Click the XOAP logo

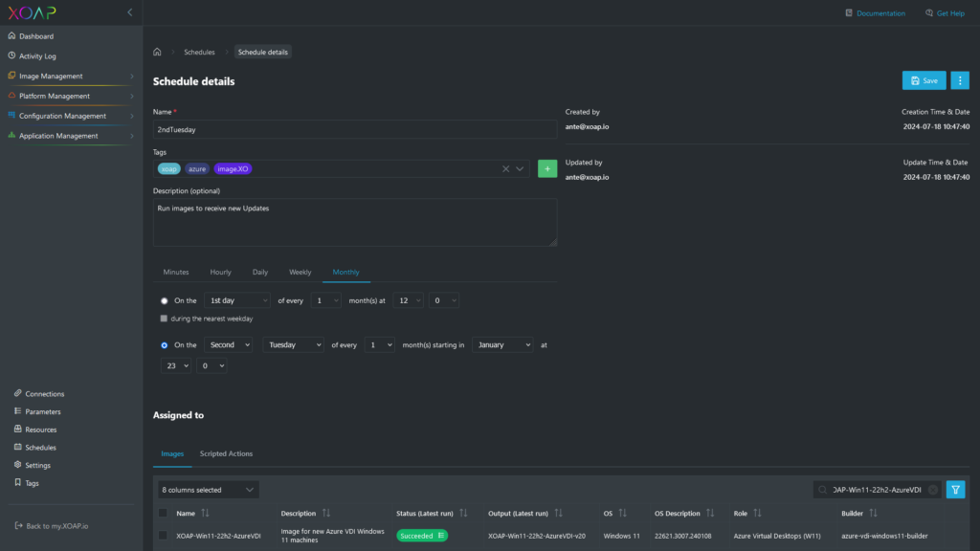32,12
